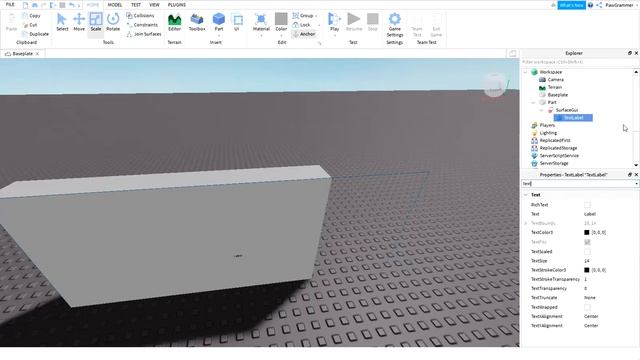Image resolution: width=640 pixels, height=360 pixels.
Task: Open the Toolbox panel
Action: tap(197, 22)
